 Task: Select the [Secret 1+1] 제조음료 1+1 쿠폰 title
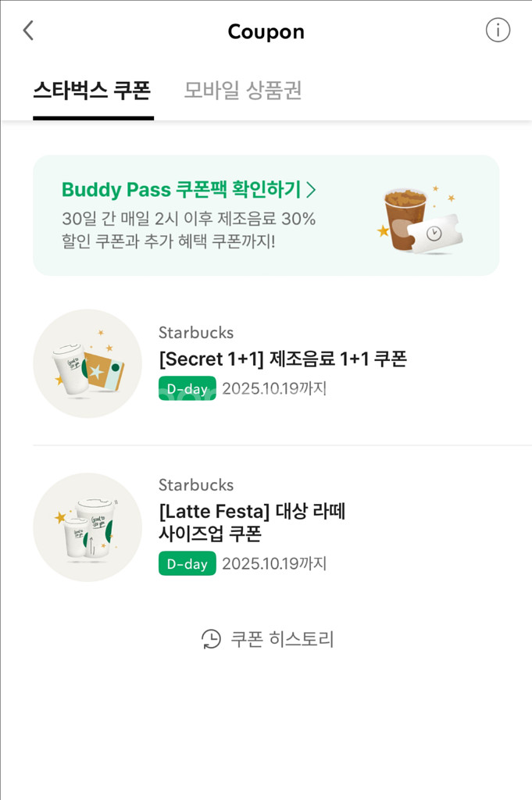(x=282, y=359)
